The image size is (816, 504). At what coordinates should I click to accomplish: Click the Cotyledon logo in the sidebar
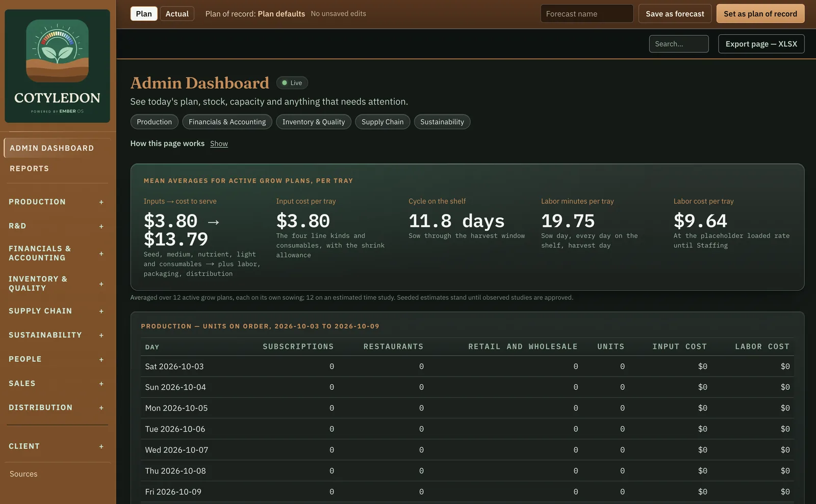[x=57, y=66]
